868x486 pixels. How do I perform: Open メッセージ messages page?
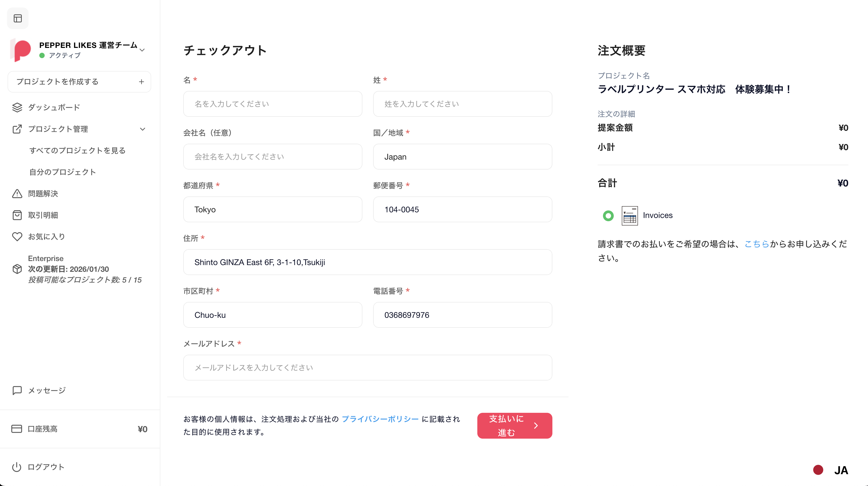(47, 390)
